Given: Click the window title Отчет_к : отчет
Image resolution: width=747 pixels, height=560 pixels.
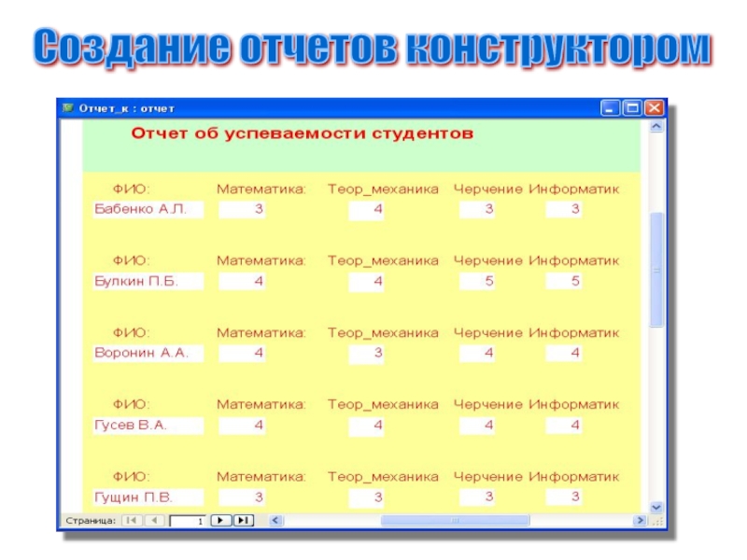Looking at the screenshot, I should click(127, 108).
